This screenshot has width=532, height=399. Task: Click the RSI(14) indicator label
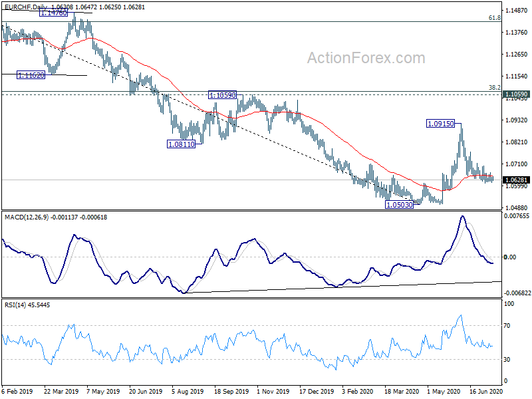[15, 305]
